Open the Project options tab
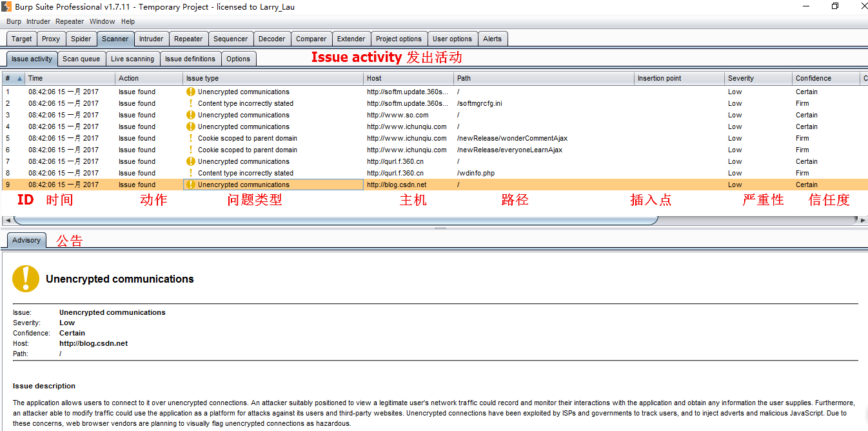Screen dimensions: 868x431 [x=399, y=39]
